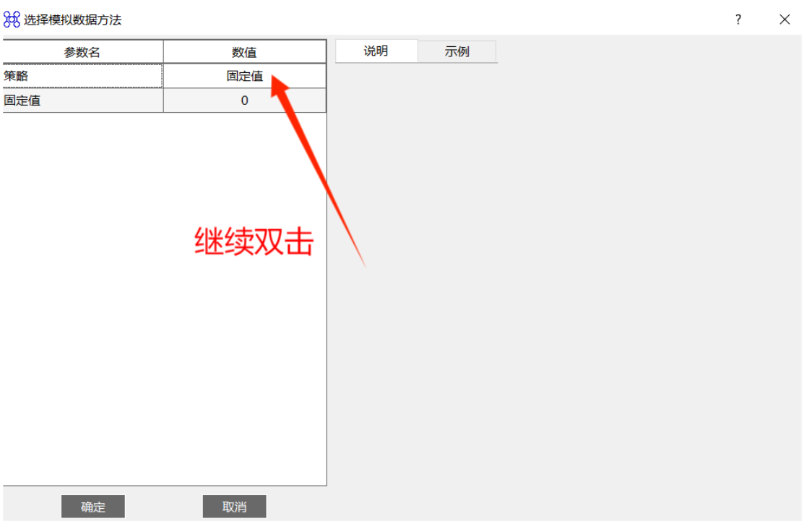The height and width of the screenshot is (524, 812).
Task: Click the 数值 column header
Action: click(x=244, y=52)
